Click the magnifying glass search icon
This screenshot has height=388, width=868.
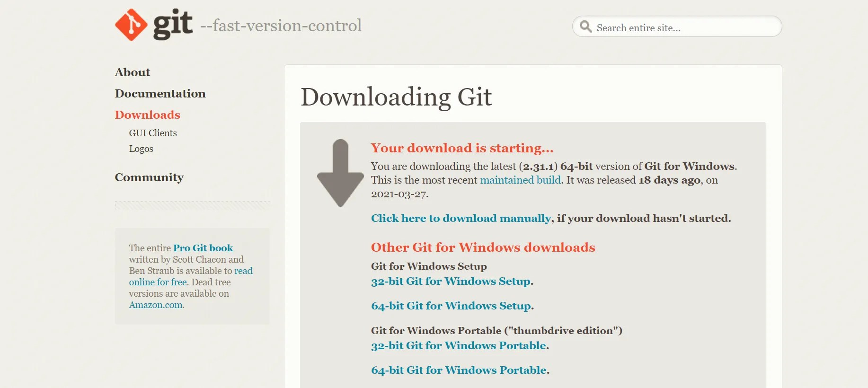586,26
